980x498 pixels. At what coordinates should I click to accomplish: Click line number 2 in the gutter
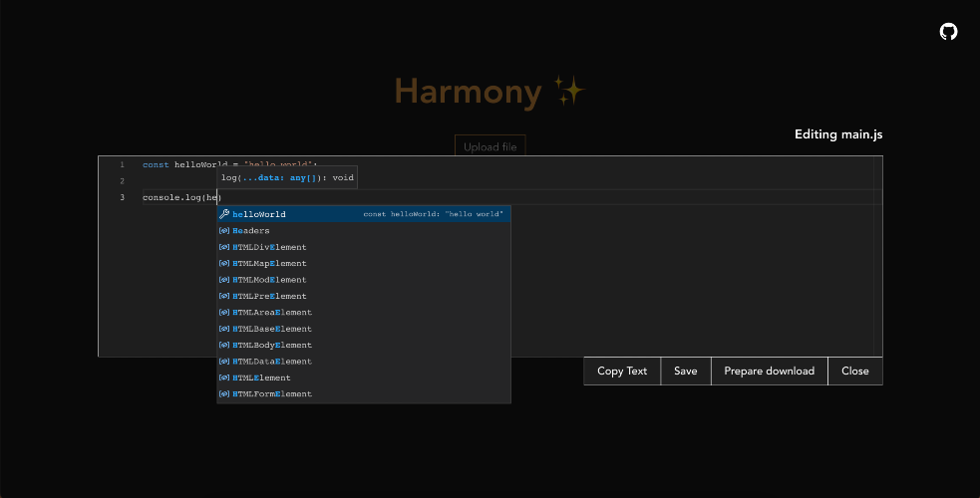click(x=122, y=181)
